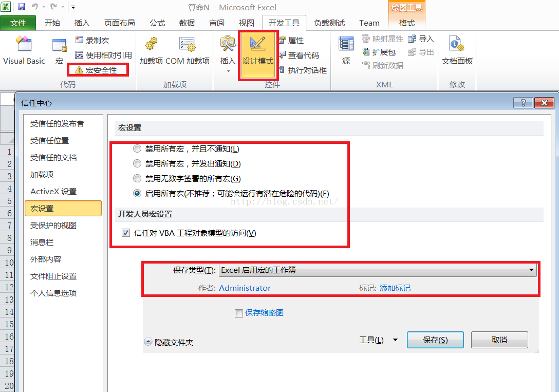Image resolution: width=559 pixels, height=392 pixels.
Task: Select 宏设置 in Trust Center sidebar
Action: tap(63, 209)
